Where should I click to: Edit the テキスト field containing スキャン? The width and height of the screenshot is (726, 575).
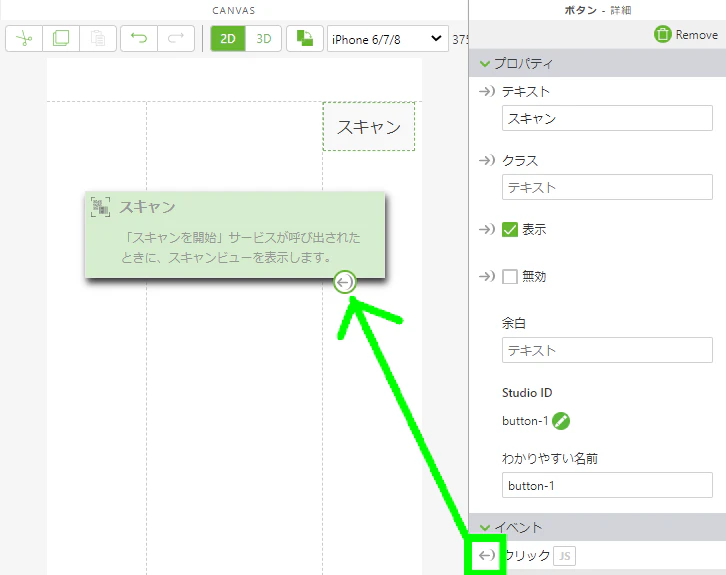[607, 118]
